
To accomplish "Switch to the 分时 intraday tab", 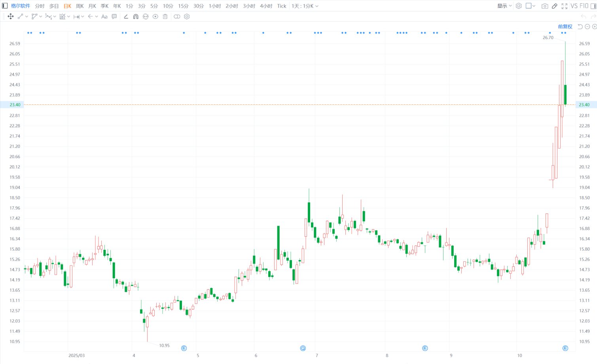I will point(40,6).
